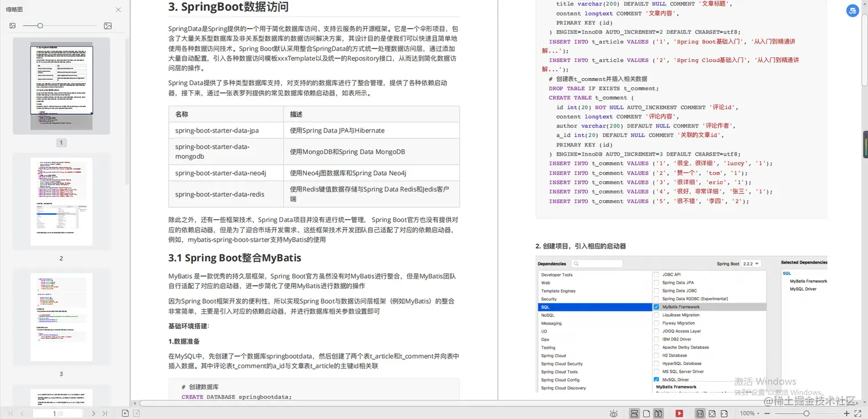Go to the first page
The width and height of the screenshot is (868, 419).
[x=11, y=413]
